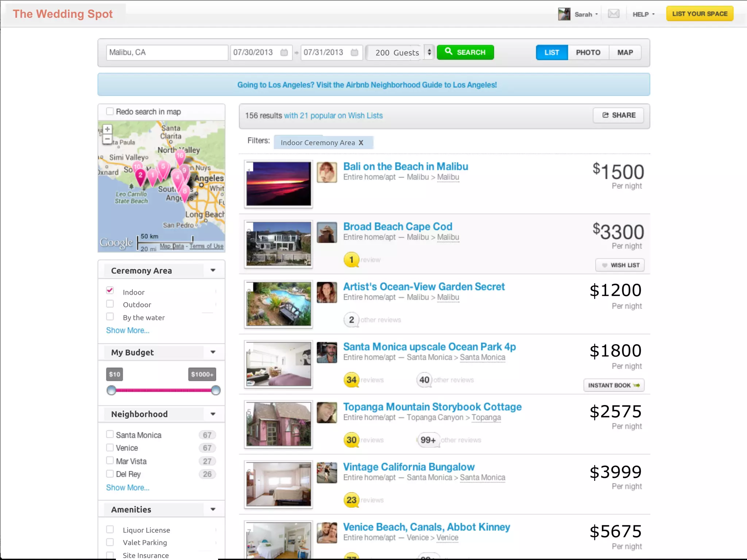
Task: Zoom in on the map
Action: [x=107, y=129]
